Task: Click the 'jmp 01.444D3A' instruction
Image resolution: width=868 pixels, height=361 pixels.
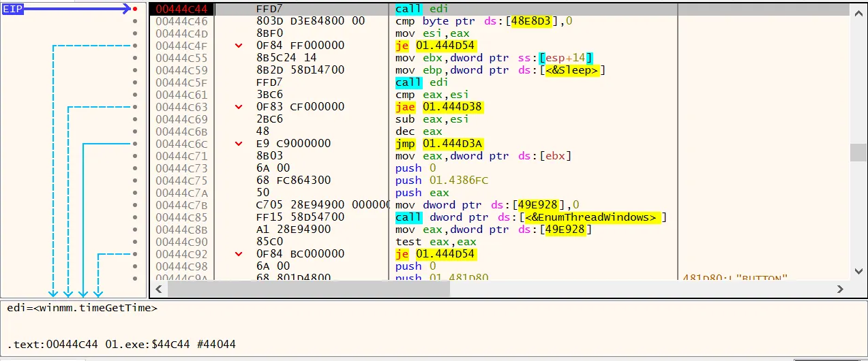Action: pos(438,144)
